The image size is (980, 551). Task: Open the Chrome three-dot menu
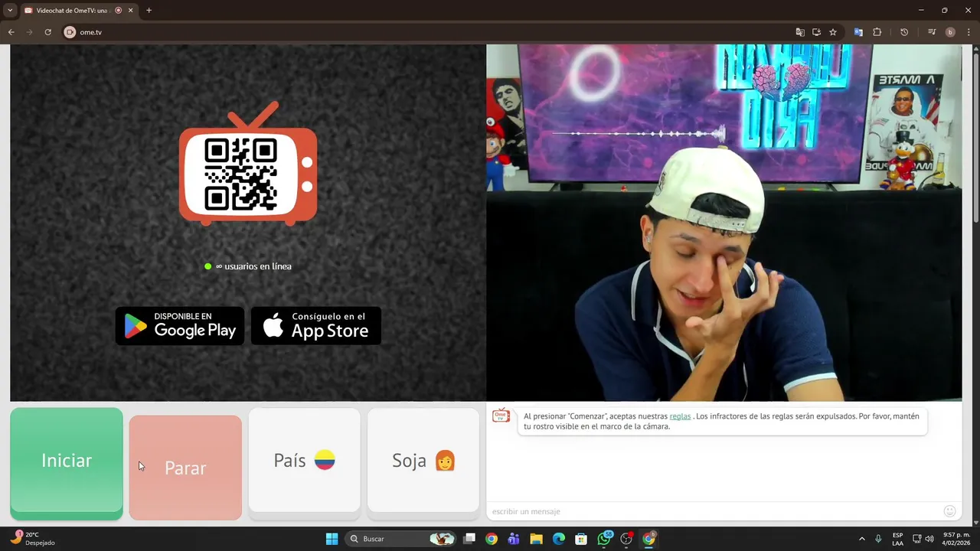pos(969,32)
